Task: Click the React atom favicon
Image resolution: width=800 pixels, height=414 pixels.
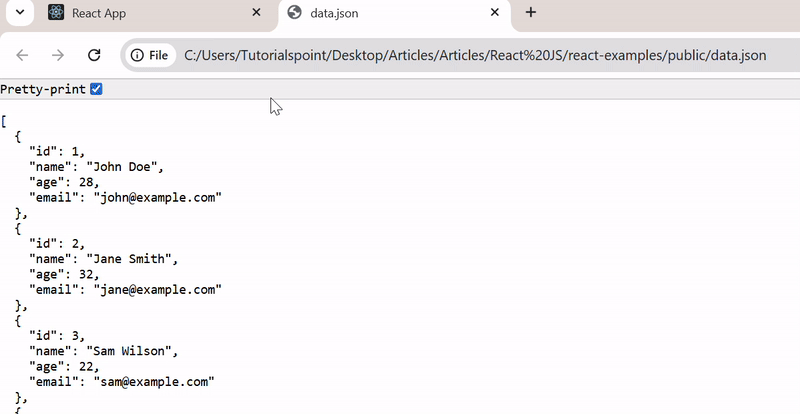Action: point(56,13)
